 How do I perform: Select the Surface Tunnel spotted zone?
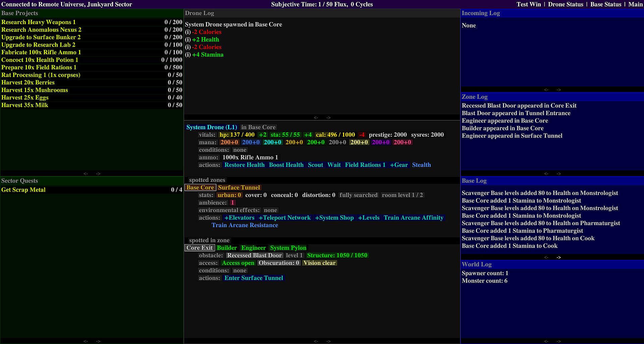(239, 188)
